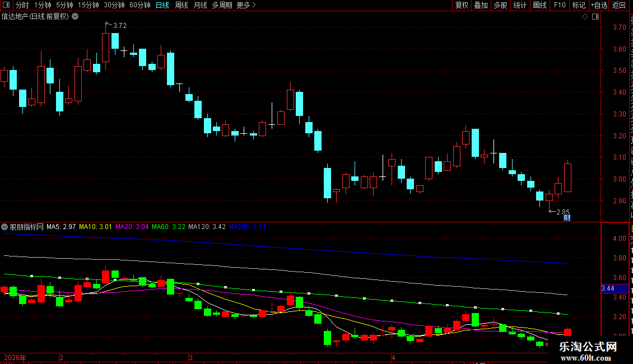Screen dimensions: 633x364
Task: Click the MA10: 3.01 indicator label
Action: tap(95, 227)
